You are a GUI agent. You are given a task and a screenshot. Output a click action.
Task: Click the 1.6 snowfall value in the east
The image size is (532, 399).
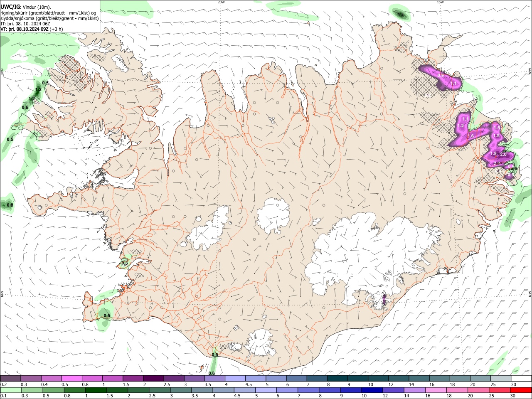pyautogui.click(x=470, y=136)
